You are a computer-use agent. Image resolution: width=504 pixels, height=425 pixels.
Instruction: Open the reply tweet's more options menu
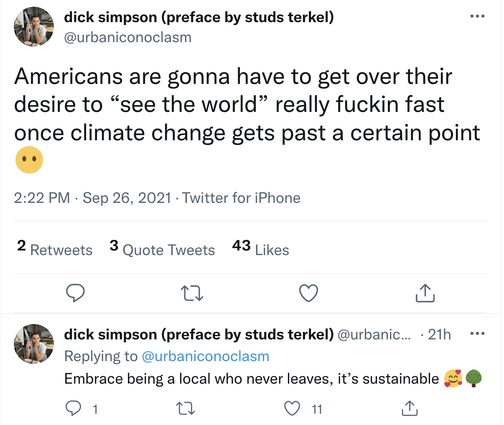[477, 334]
